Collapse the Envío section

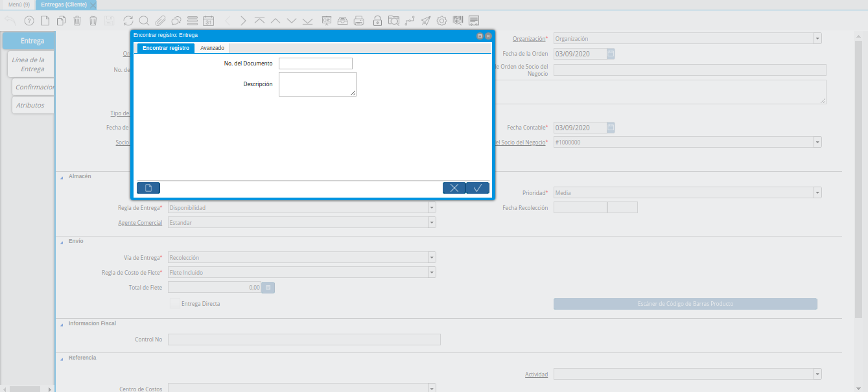coord(62,242)
